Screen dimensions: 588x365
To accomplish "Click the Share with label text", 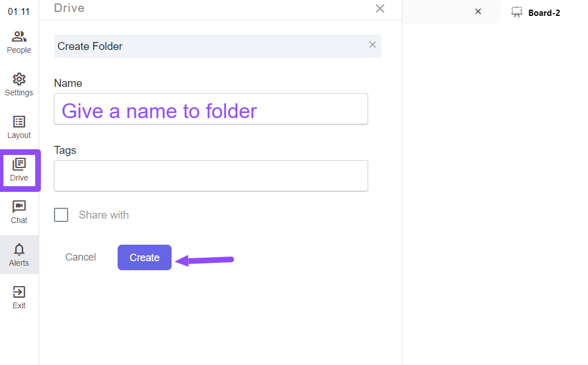I will click(104, 215).
